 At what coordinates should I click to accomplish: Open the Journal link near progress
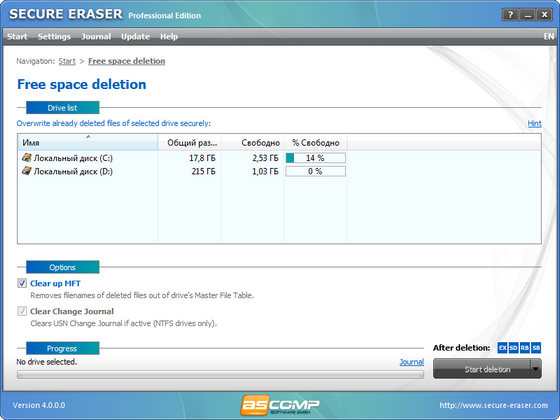pyautogui.click(x=411, y=362)
